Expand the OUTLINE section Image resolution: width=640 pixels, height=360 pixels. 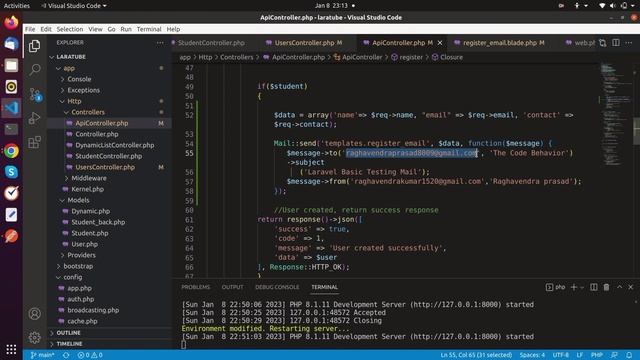point(68,333)
